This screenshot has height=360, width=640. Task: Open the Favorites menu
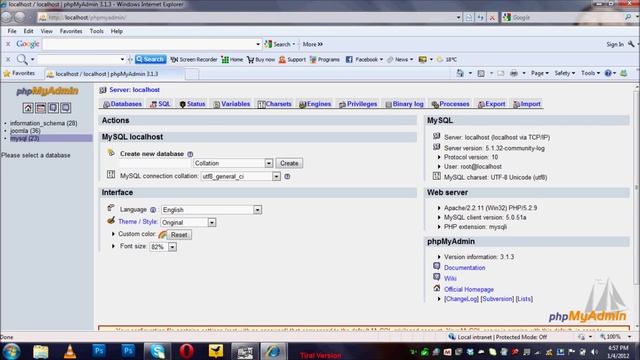(71, 31)
